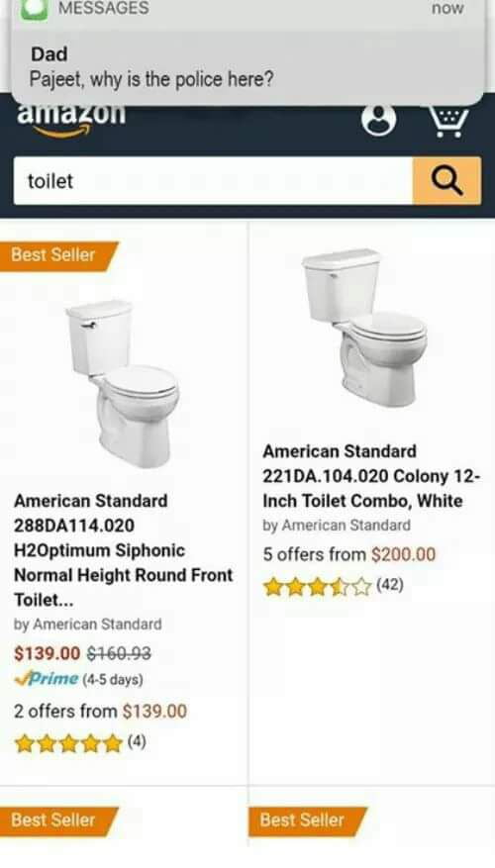Viewport: 495px width, 868px height.
Task: Tap the Prime badge under $139.00
Action: click(x=47, y=679)
